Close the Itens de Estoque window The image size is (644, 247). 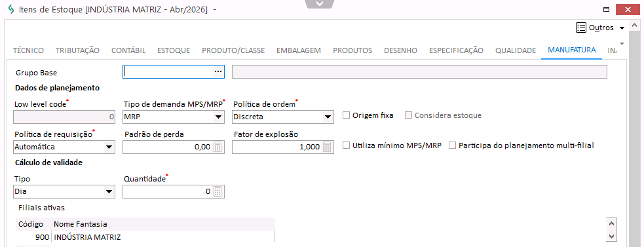[x=628, y=9]
